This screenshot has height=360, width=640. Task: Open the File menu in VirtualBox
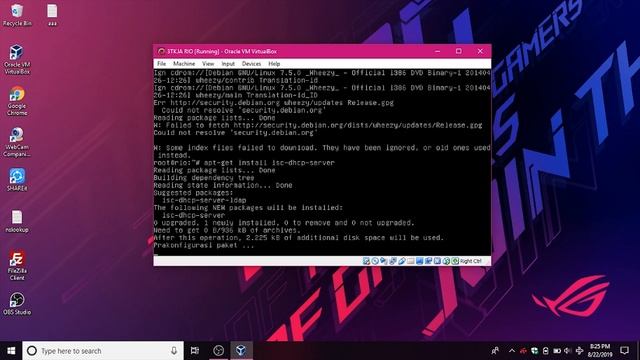click(162, 64)
